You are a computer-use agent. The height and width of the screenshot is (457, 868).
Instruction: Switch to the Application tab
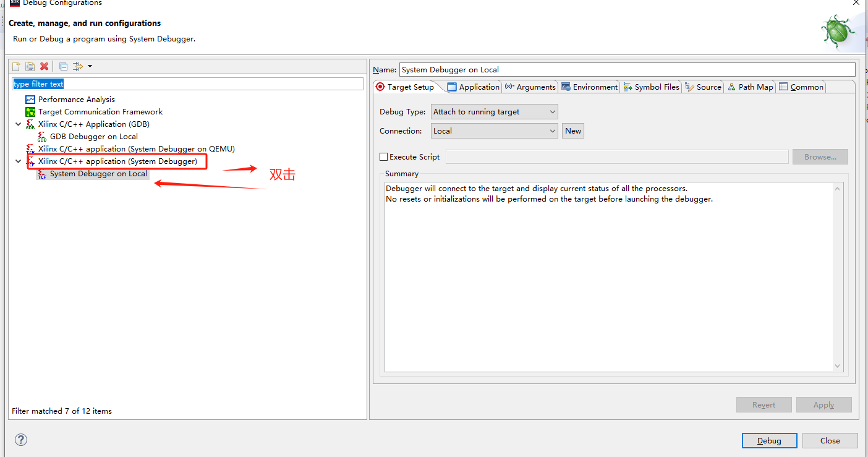[x=473, y=87]
